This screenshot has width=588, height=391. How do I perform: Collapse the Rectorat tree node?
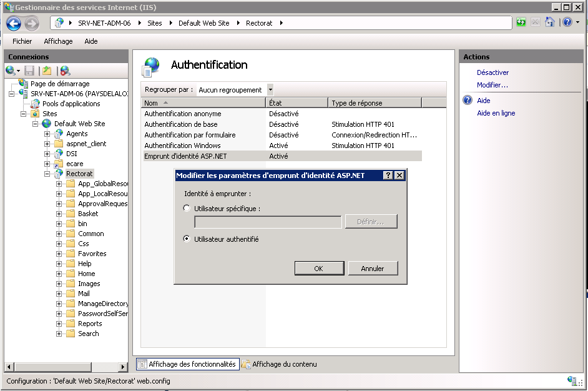tap(47, 174)
